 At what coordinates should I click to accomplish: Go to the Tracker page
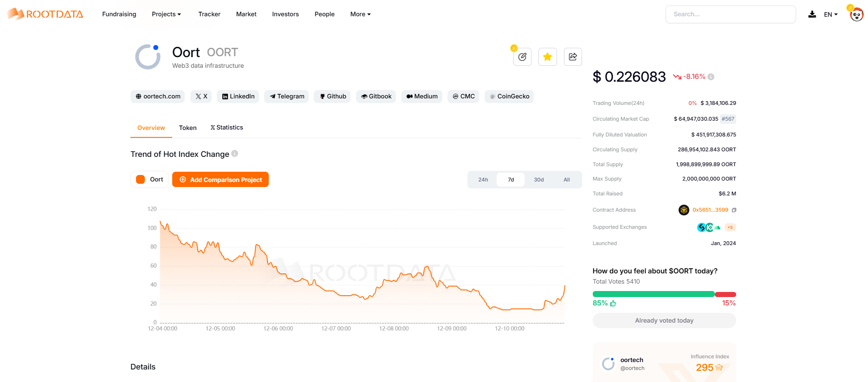point(209,14)
